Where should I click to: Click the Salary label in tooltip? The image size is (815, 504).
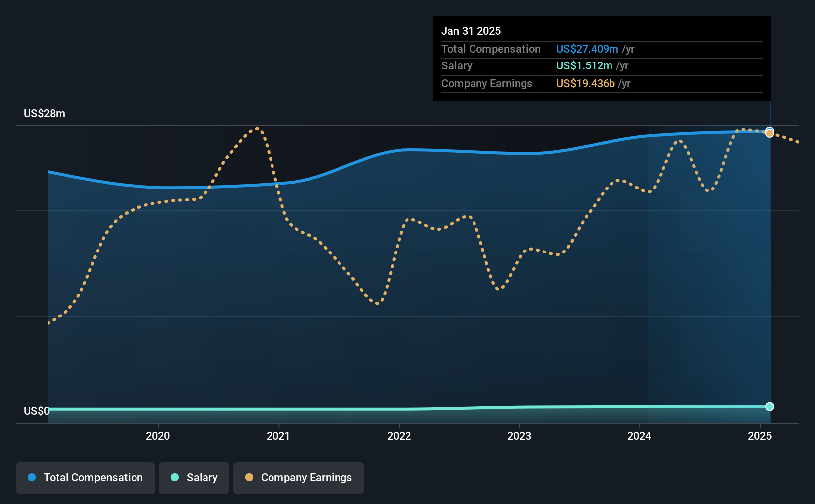point(457,65)
